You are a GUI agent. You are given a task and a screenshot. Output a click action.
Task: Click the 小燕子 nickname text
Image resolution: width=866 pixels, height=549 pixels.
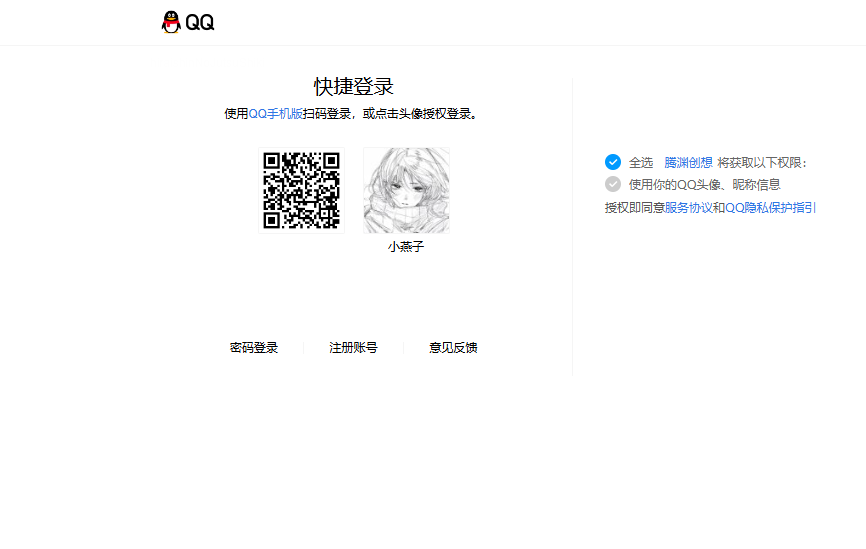click(406, 247)
